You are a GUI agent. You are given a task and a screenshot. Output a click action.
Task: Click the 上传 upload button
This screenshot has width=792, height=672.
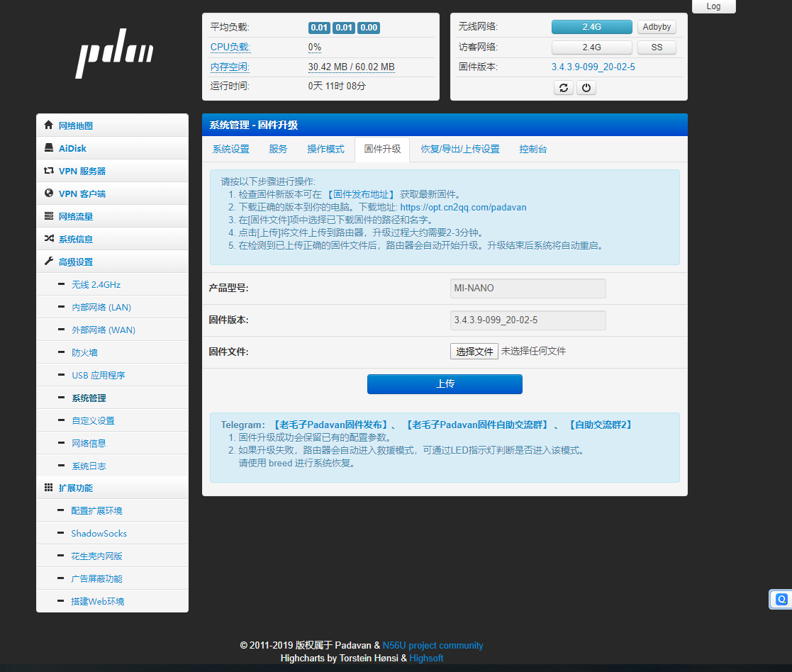pyautogui.click(x=445, y=383)
